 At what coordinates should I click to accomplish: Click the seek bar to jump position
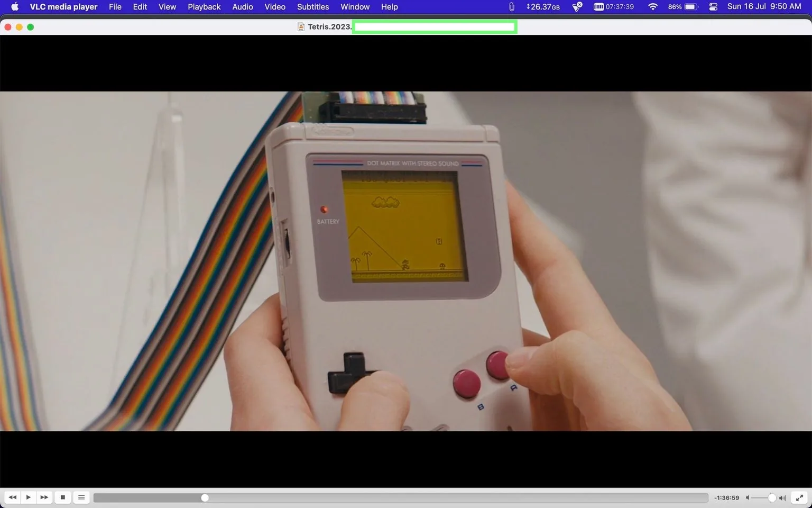pyautogui.click(x=401, y=497)
